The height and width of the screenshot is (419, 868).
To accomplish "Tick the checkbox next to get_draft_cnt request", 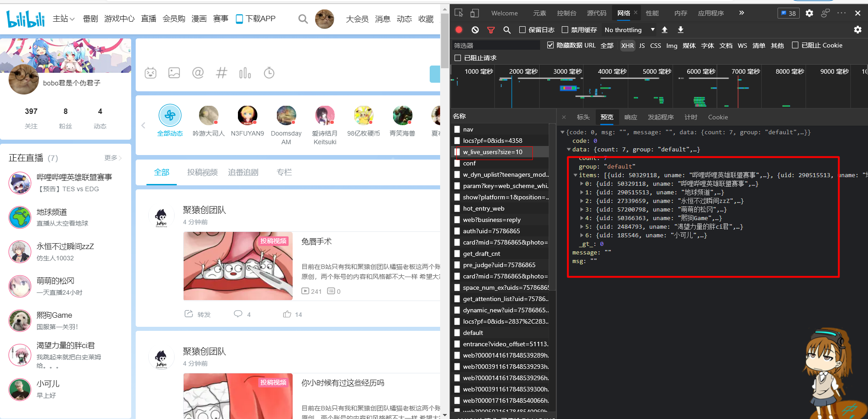I will 457,254.
